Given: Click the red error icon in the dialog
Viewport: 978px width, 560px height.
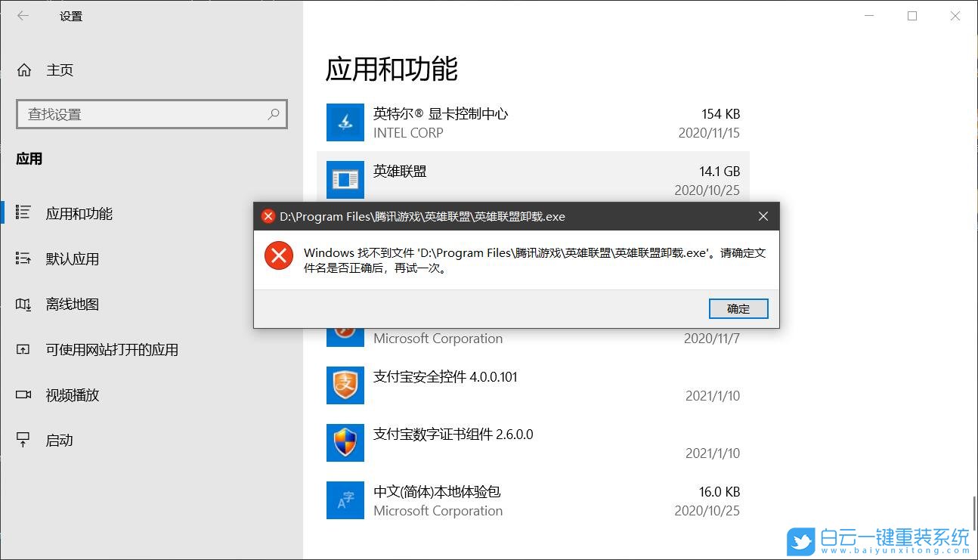Looking at the screenshot, I should (x=278, y=256).
